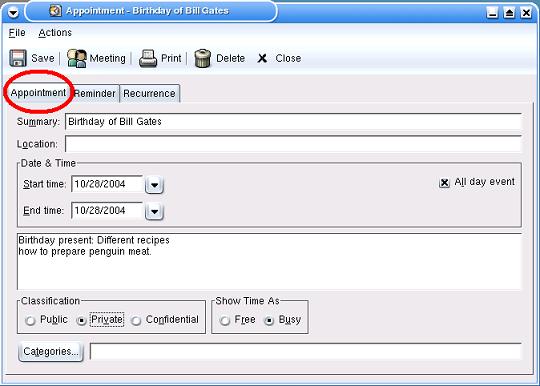
Task: Click the Categories... button
Action: coord(51,352)
